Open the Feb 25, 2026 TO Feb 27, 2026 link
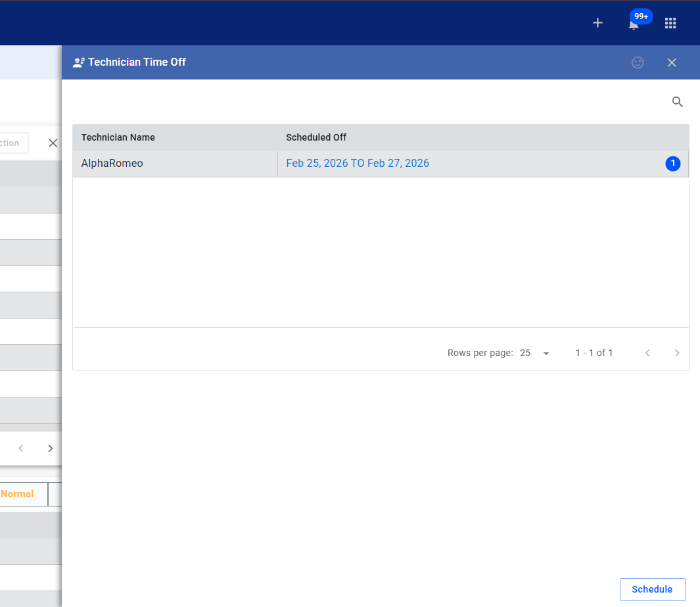700x607 pixels. [358, 164]
